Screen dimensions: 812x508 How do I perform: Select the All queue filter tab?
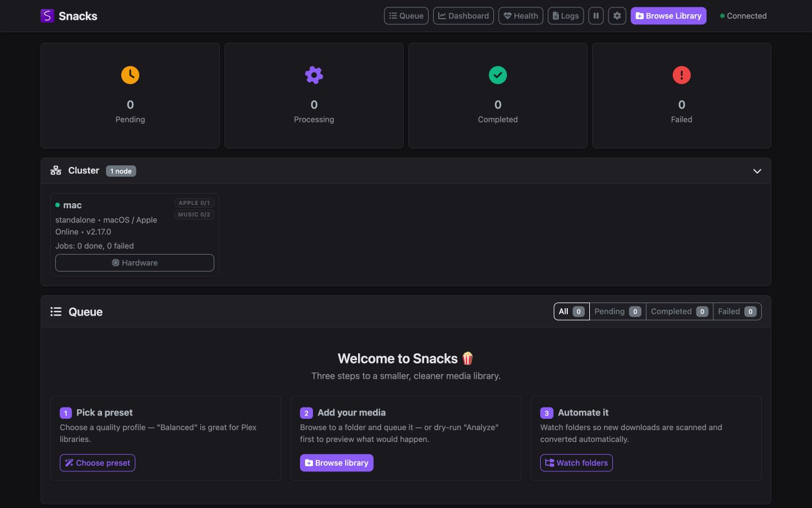tap(572, 312)
